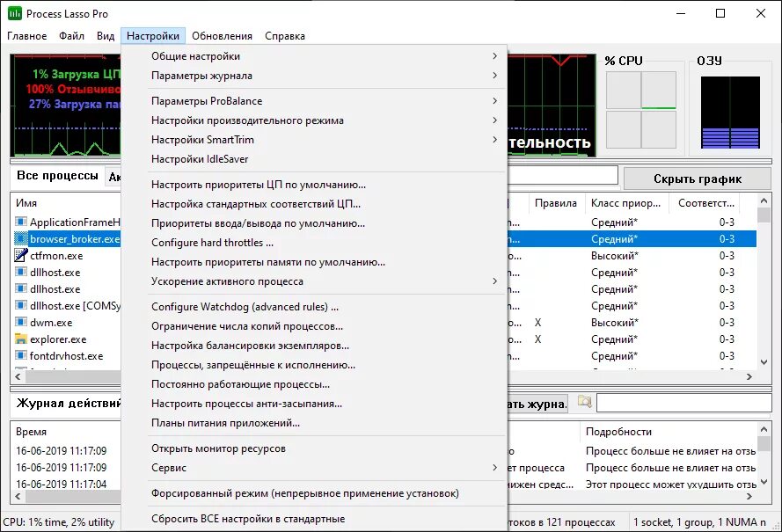Image resolution: width=782 pixels, height=532 pixels.
Task: Click the ОЗУ memory usage graph
Action: click(730, 113)
